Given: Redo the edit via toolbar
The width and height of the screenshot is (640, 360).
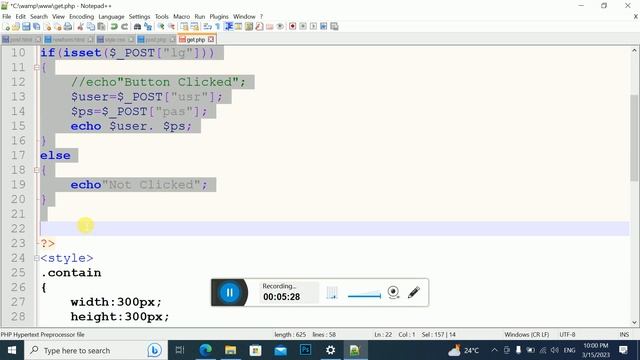Looking at the screenshot, I should point(124,27).
